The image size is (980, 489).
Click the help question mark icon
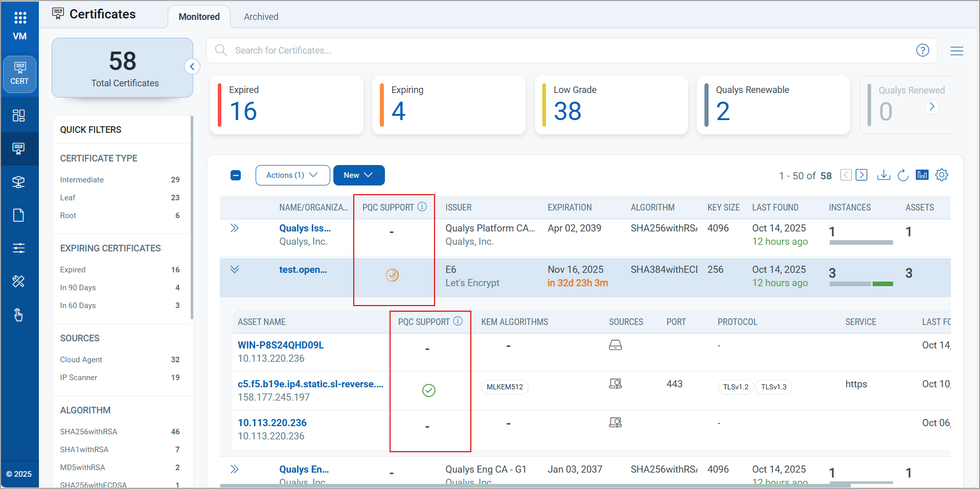tap(922, 50)
